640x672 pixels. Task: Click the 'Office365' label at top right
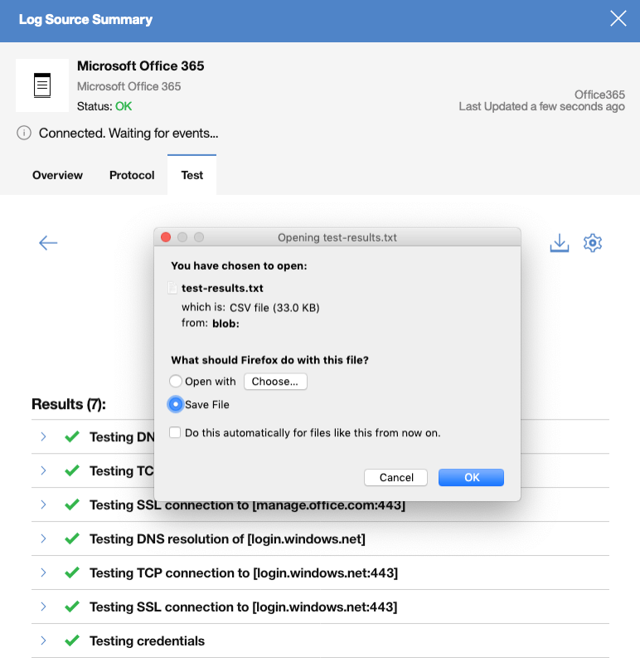[599, 95]
